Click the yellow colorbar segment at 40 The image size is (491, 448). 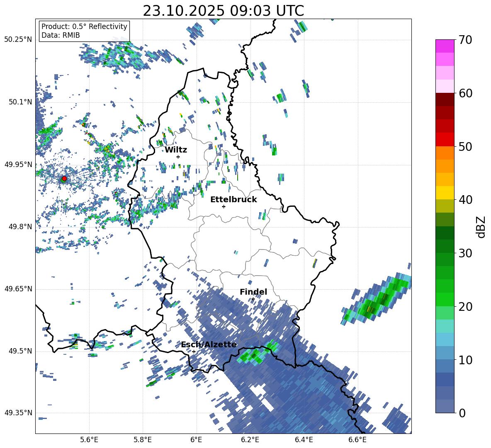445,193
